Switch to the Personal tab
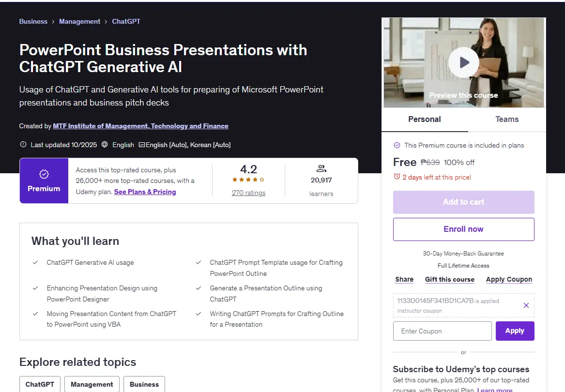Viewport: 565px width, 392px height. point(425,119)
